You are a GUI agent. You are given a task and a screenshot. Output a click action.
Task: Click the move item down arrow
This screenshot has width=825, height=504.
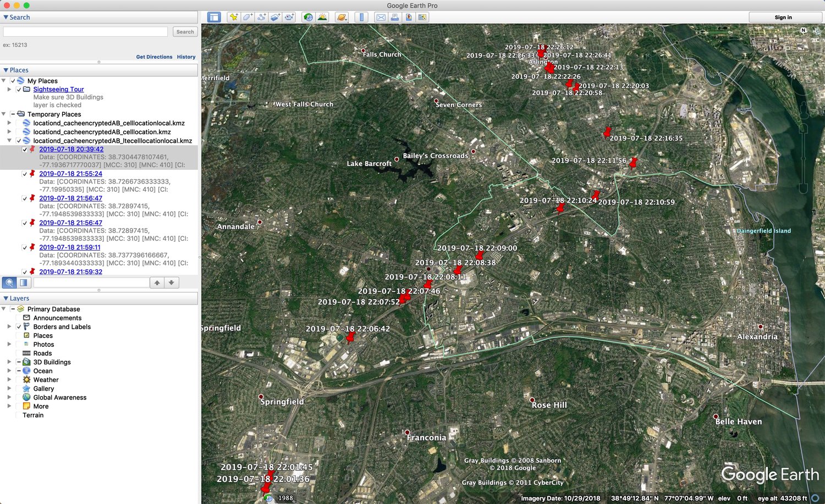click(172, 283)
